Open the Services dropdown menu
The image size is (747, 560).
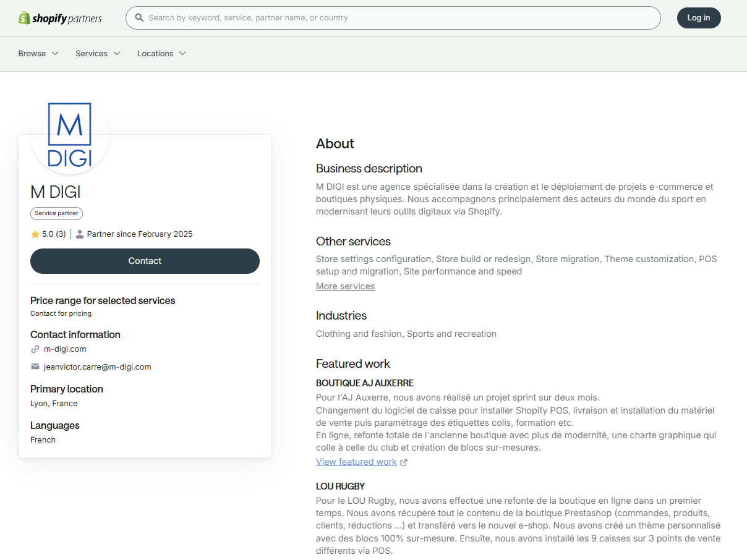coord(98,54)
